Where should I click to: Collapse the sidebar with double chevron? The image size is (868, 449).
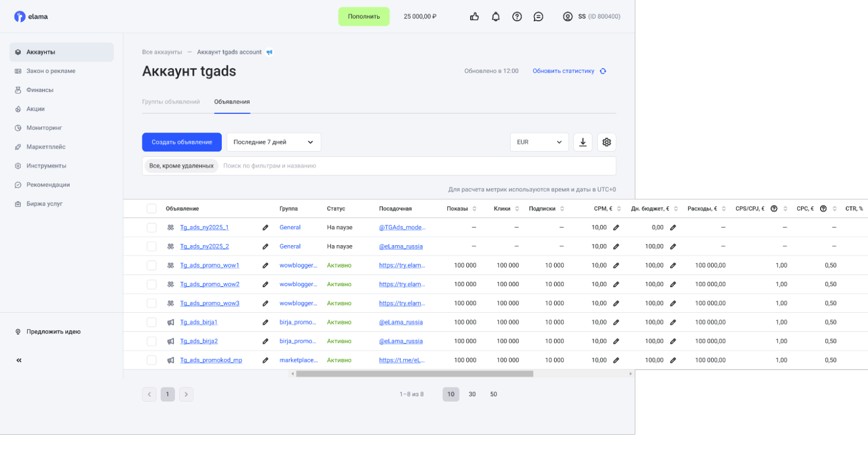pos(19,360)
